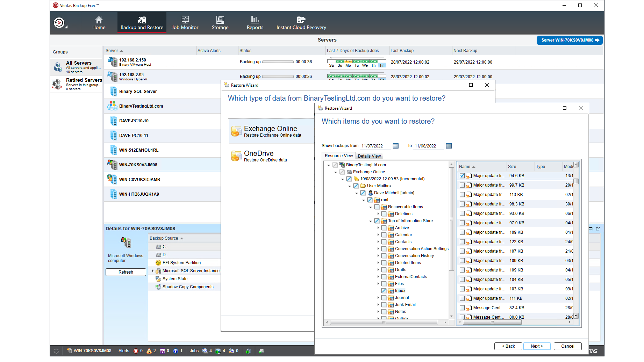This screenshot has height=362, width=644.
Task: Open the calendar picker for backups start date
Action: (x=395, y=146)
